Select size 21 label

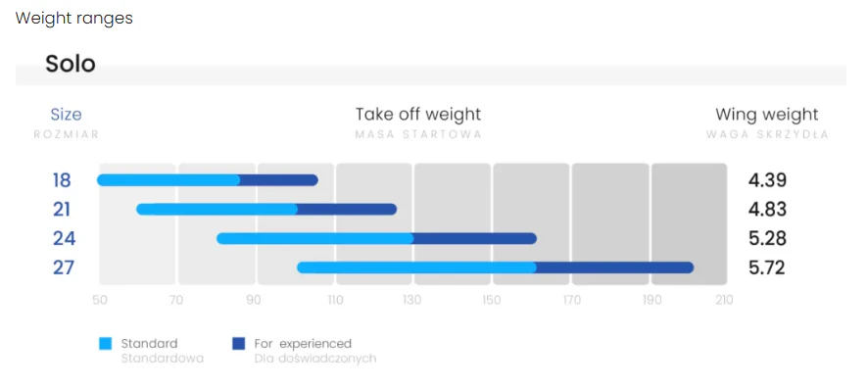pos(63,210)
